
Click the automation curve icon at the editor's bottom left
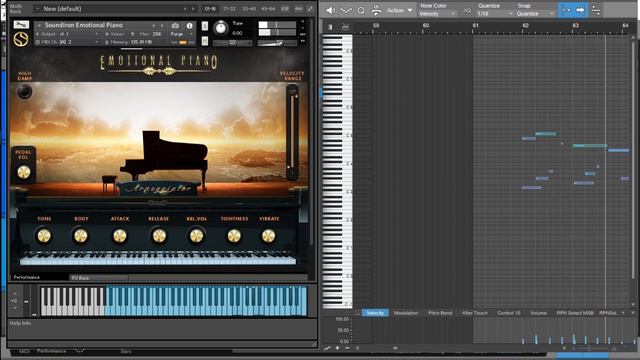coord(327,348)
